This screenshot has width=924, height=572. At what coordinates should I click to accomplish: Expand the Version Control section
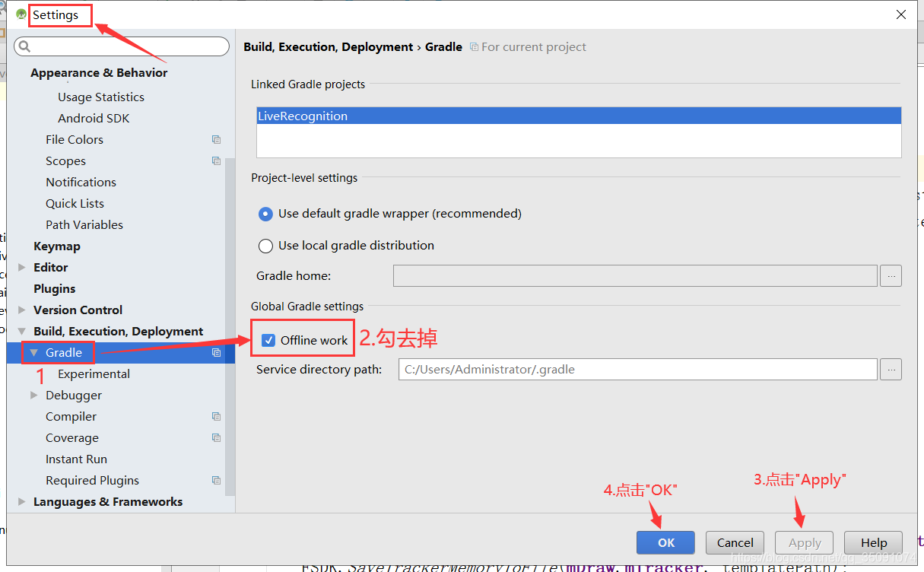[21, 310]
